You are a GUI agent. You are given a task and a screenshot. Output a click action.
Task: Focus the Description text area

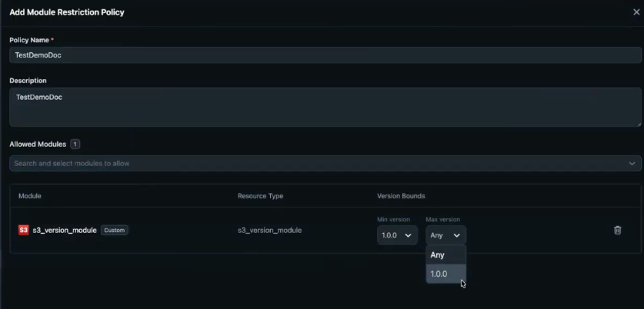point(325,107)
